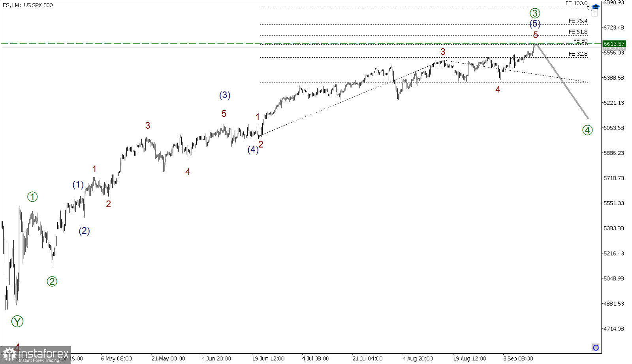Click the 21 Jul 04:00 date label
632x364 pixels.
[x=367, y=358]
